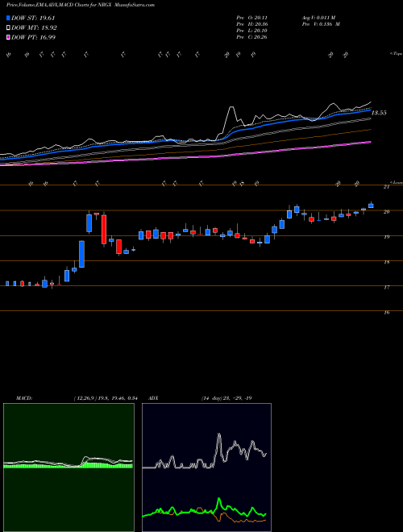
Task: Click the 'Pre V: 0.136 M' value
Action: 321,24
